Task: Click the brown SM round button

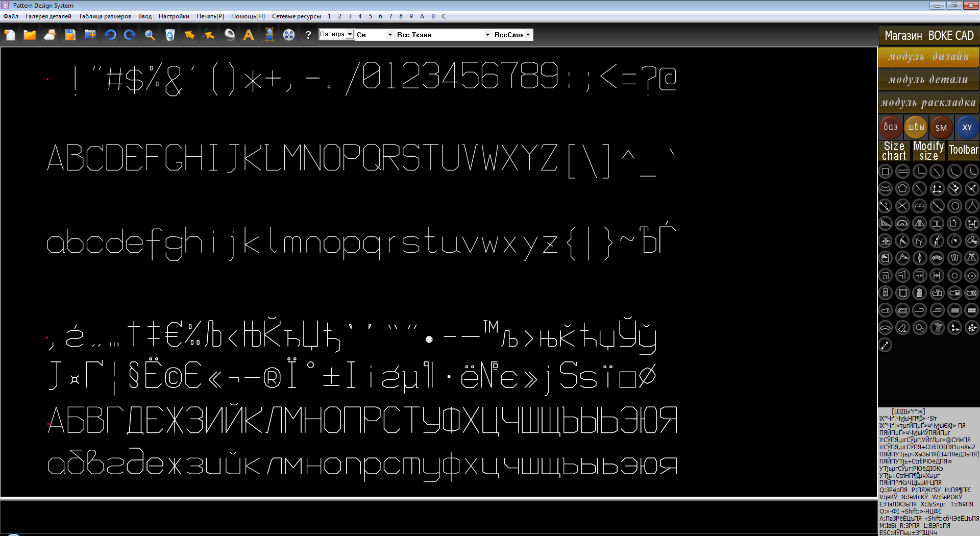Action: (x=942, y=127)
